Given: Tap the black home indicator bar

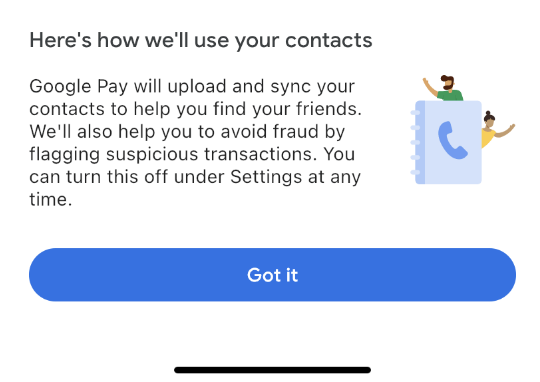Looking at the screenshot, I should [x=272, y=370].
